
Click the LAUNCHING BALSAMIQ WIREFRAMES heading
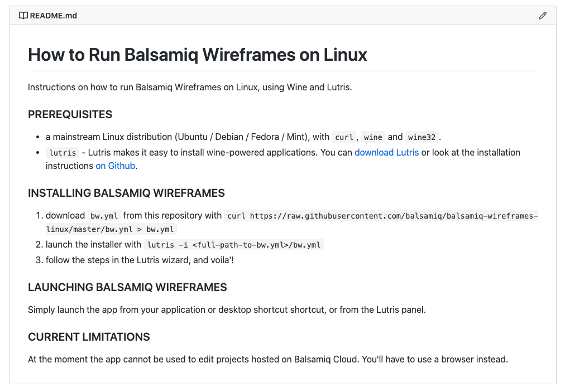pyautogui.click(x=127, y=288)
